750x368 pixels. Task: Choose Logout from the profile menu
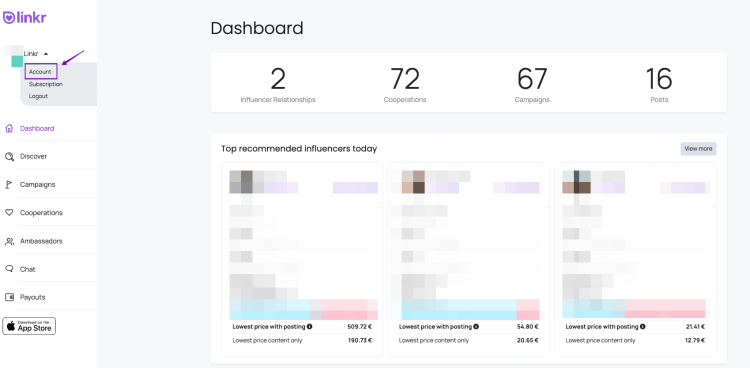tap(38, 96)
